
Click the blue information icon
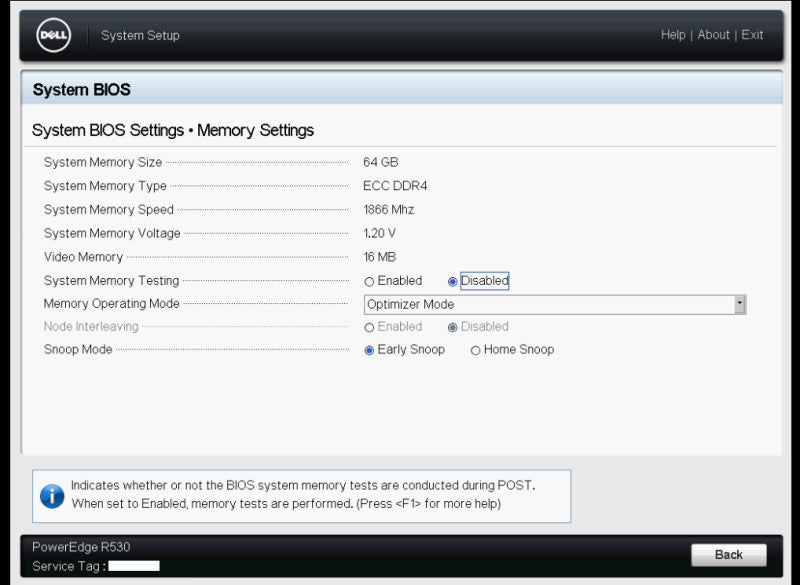(x=52, y=496)
